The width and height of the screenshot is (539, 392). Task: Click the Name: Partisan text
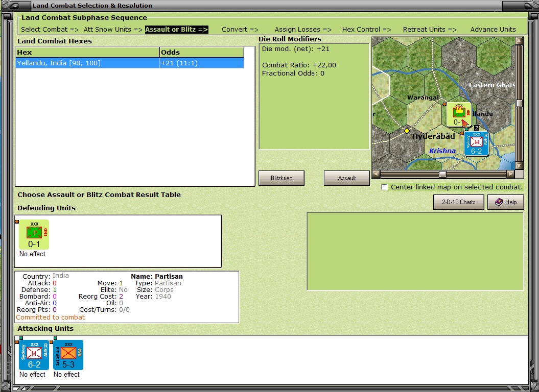(157, 276)
